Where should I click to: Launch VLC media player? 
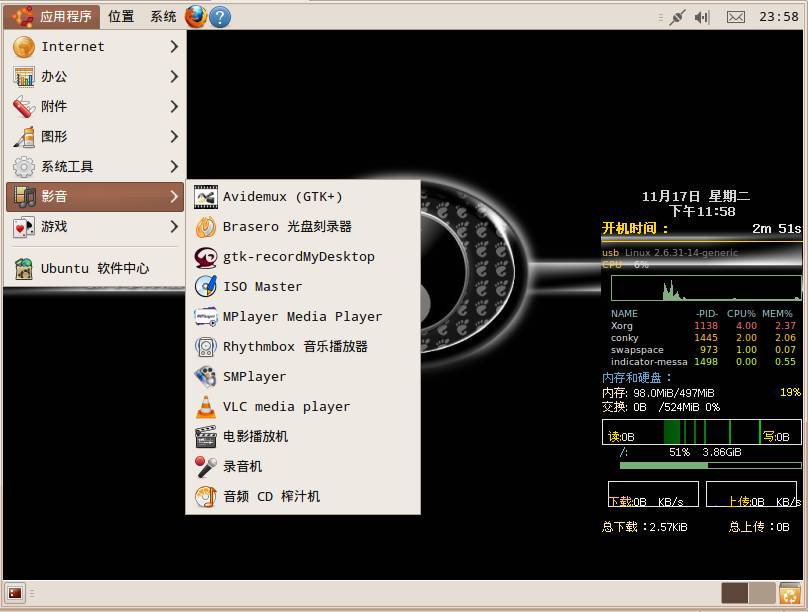pos(303,406)
